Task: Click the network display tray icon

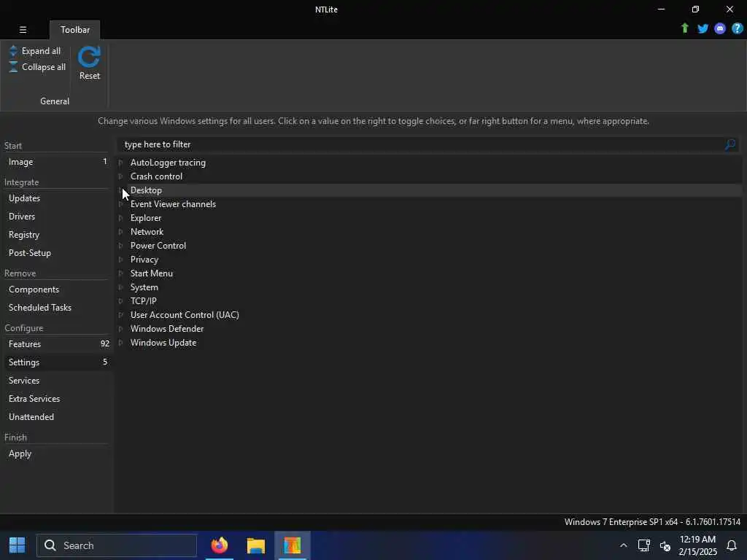Action: pos(644,545)
